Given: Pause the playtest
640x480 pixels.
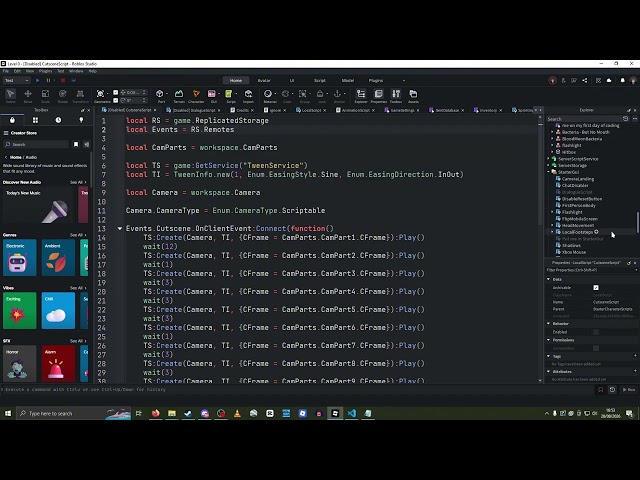Looking at the screenshot, I should pos(49,80).
